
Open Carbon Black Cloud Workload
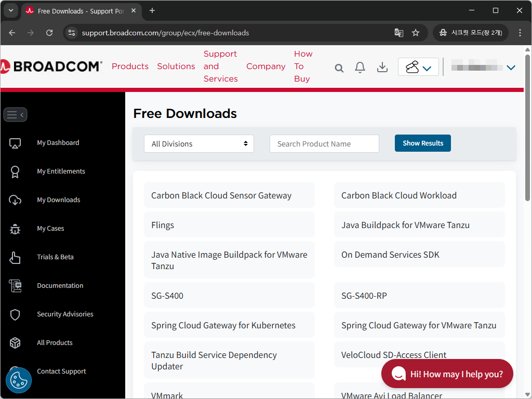point(419,195)
